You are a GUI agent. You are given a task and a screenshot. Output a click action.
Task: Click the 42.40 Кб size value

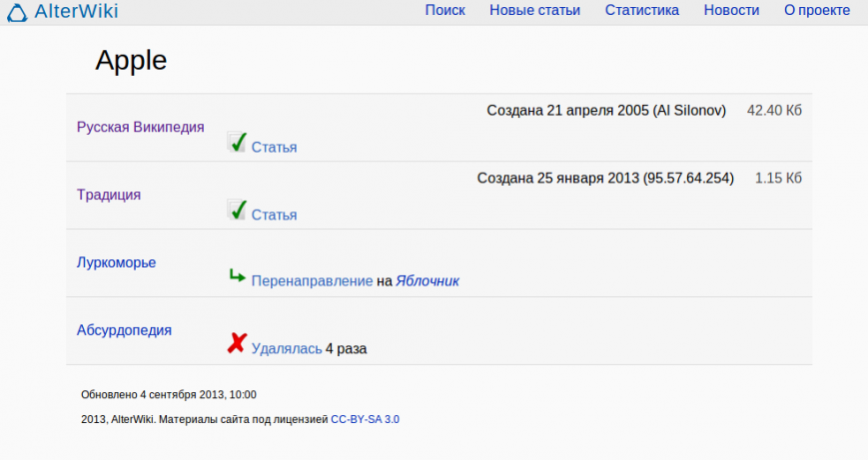pyautogui.click(x=774, y=111)
